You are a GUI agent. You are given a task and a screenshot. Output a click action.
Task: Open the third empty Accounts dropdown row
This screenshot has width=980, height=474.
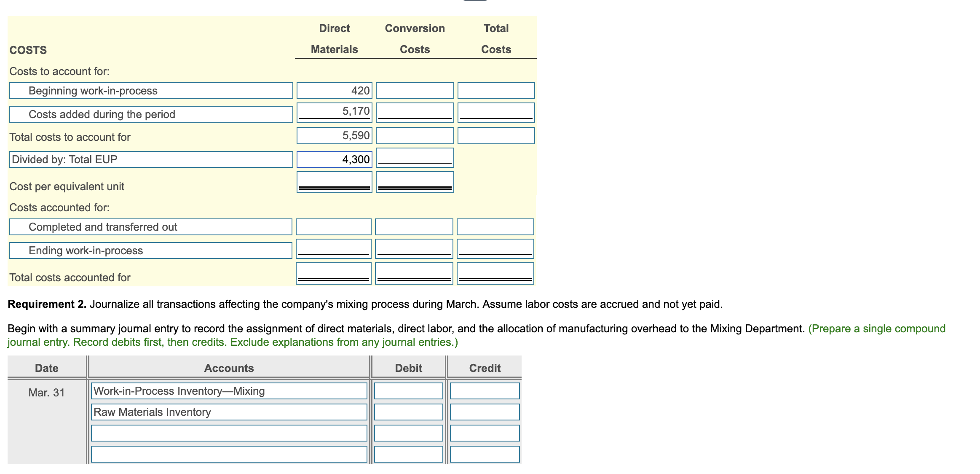pos(230,433)
